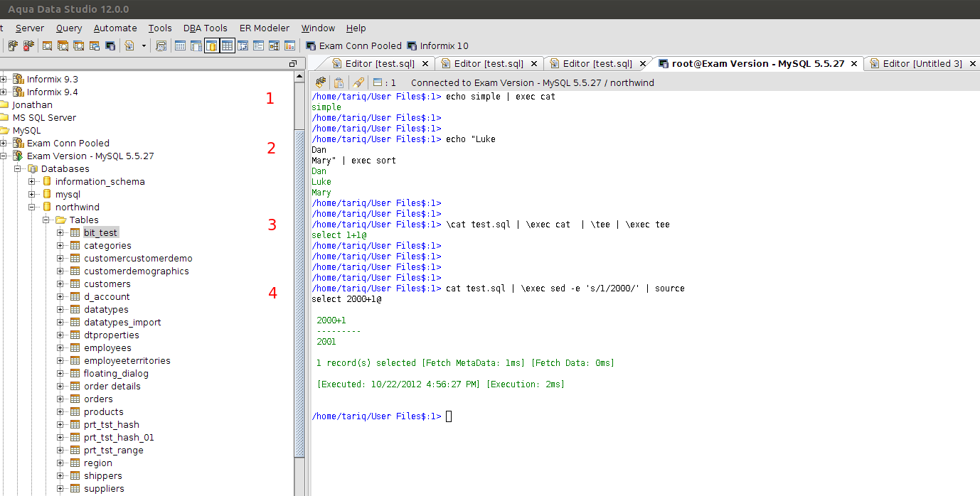
Task: Select the order details table
Action: 112,386
